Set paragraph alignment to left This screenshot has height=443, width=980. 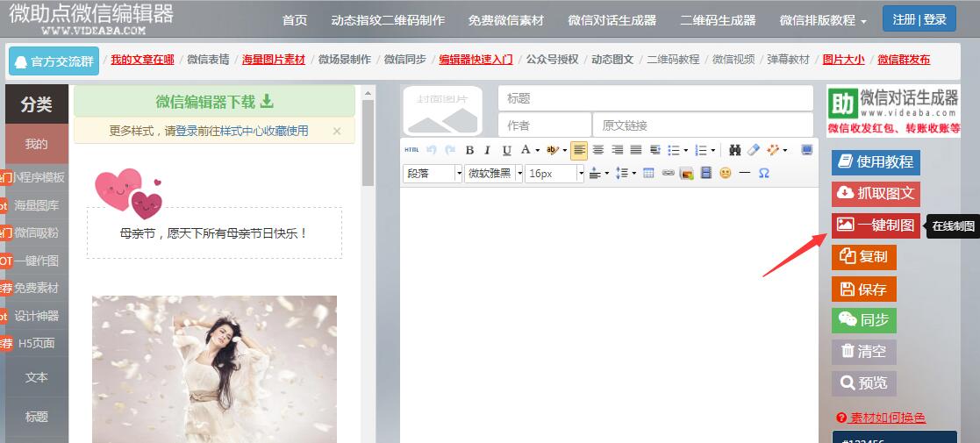click(579, 150)
